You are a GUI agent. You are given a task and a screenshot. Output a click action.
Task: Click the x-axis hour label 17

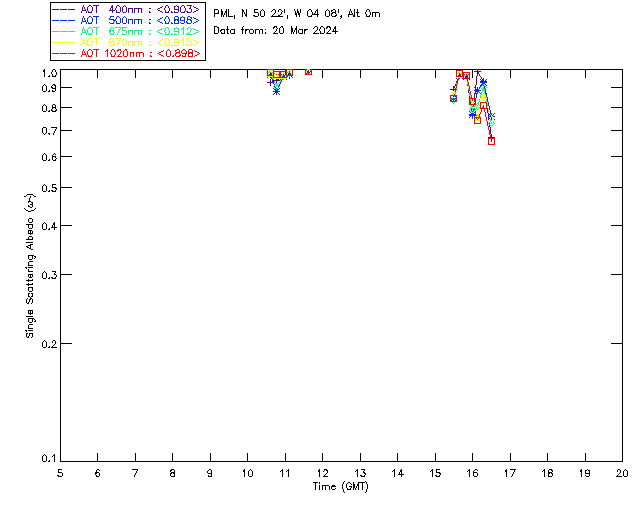click(510, 474)
